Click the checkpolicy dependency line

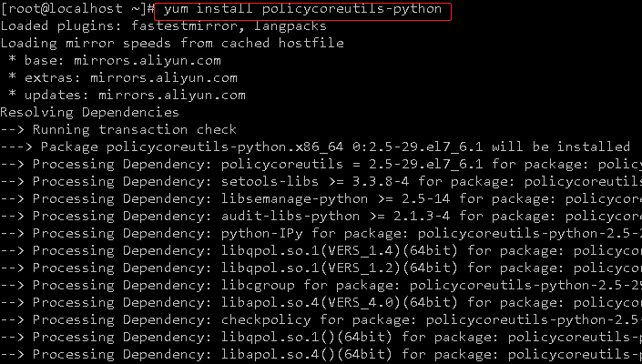pyautogui.click(x=321, y=319)
